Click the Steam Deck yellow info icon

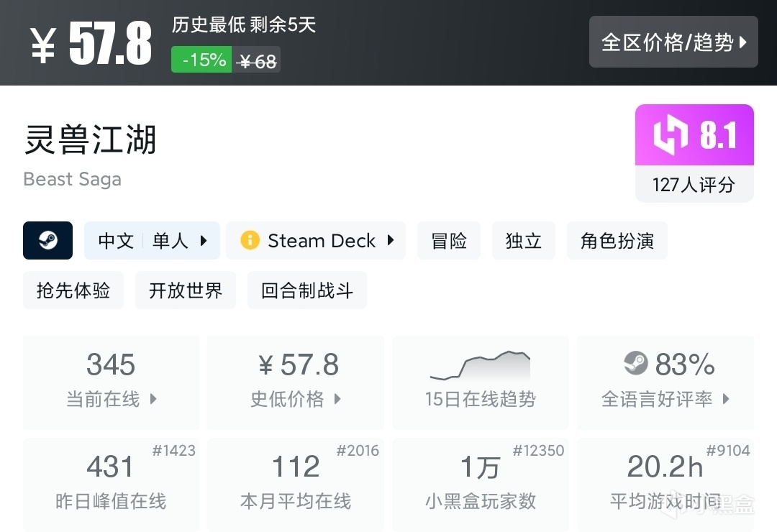(250, 240)
